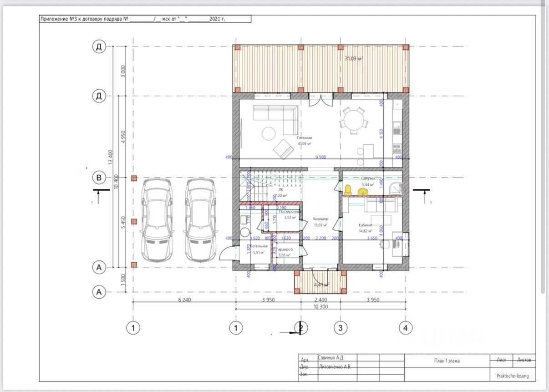549x392 pixels.
Task: Click the wardrobe area '3,05 м²'
Action: [x=285, y=255]
